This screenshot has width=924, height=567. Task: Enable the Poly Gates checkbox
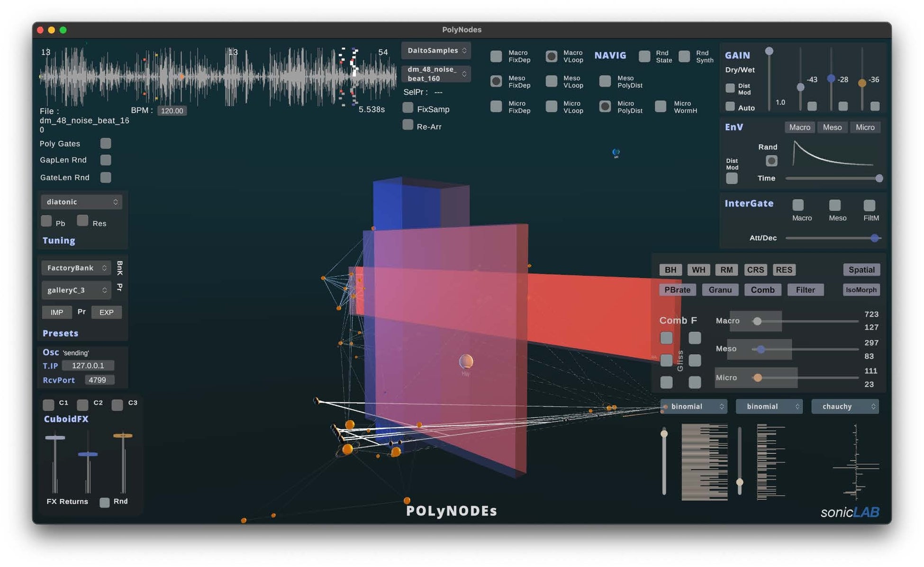pyautogui.click(x=106, y=144)
